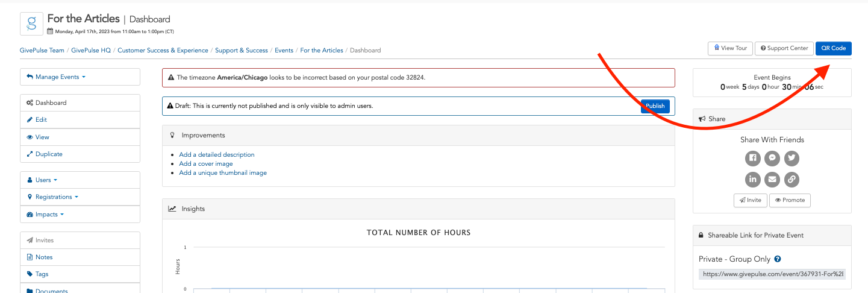This screenshot has width=868, height=293.
Task: Click the help icon beside Private - Group Only
Action: [x=778, y=259]
